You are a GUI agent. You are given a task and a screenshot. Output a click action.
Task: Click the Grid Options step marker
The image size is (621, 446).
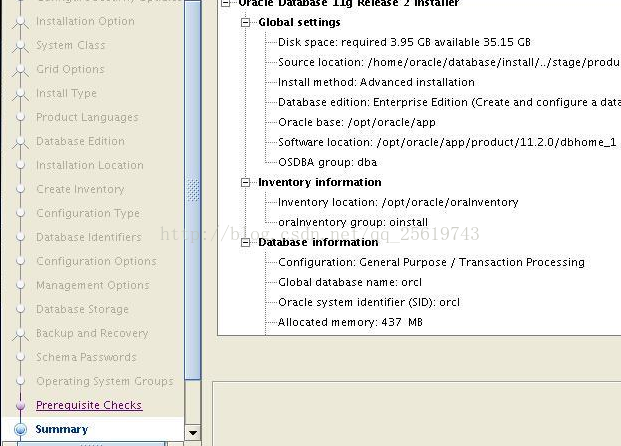point(20,69)
